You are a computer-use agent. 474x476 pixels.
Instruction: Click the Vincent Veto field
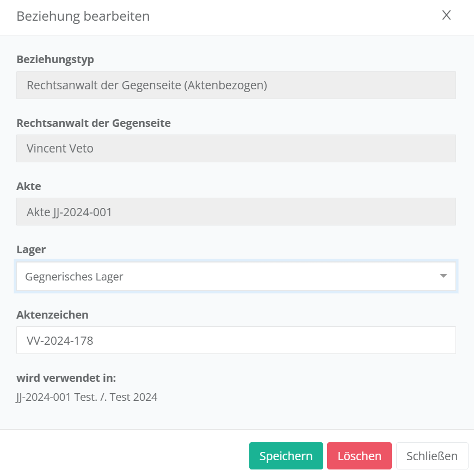(236, 148)
